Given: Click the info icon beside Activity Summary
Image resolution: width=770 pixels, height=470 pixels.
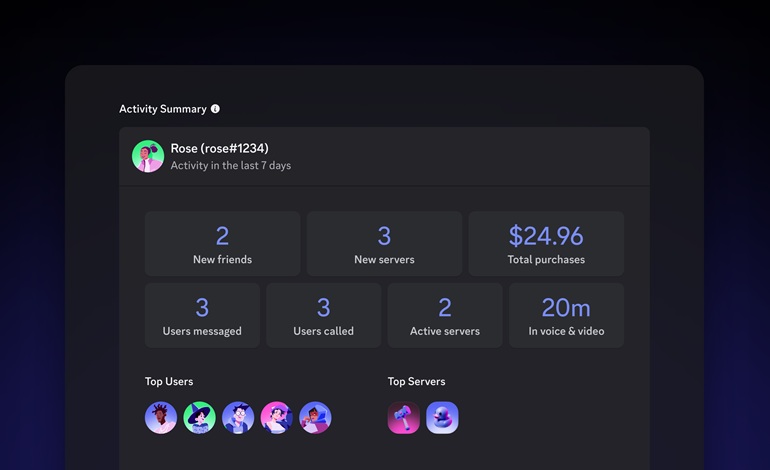Looking at the screenshot, I should tap(215, 109).
